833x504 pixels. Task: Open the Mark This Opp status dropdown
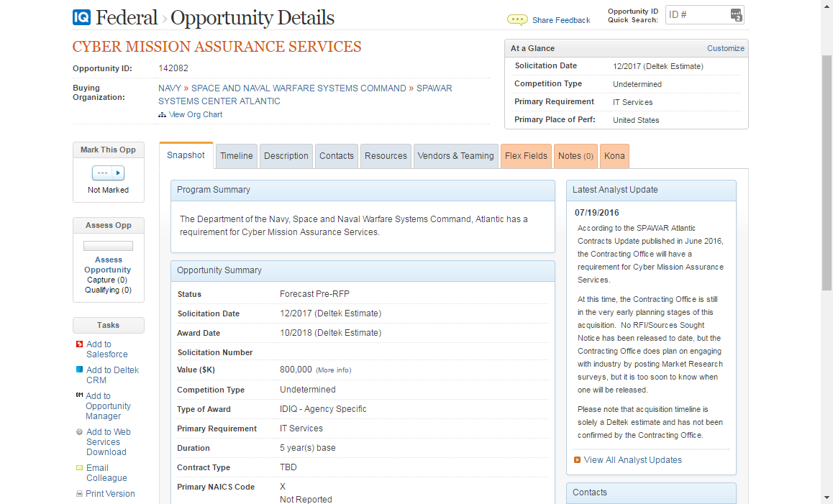[104, 173]
